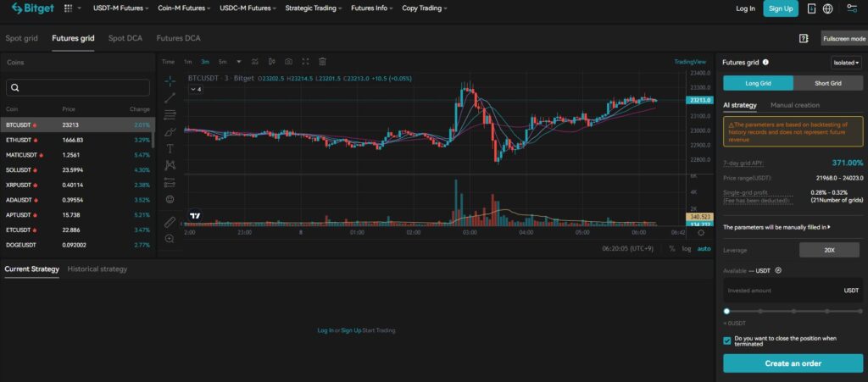Toggle auto scale on chart
The height and width of the screenshot is (382, 868).
[x=704, y=249]
